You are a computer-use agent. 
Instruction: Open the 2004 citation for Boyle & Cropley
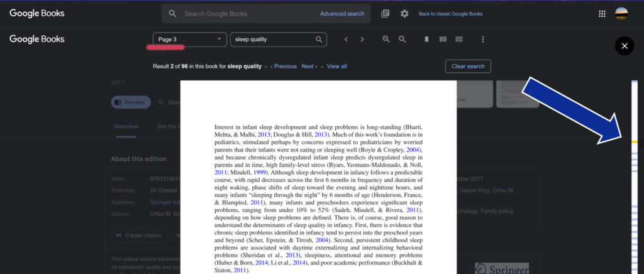413,150
